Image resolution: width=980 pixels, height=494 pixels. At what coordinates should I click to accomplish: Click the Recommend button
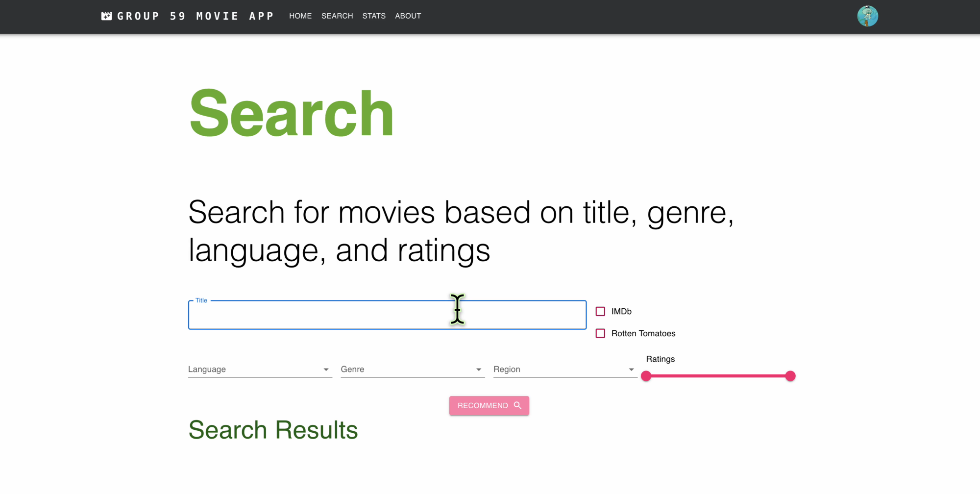(489, 406)
